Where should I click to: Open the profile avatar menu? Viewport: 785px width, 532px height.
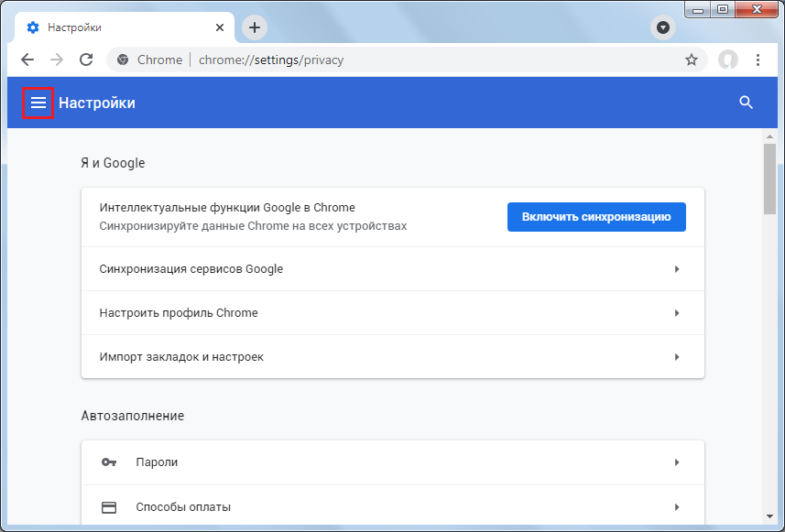point(728,60)
